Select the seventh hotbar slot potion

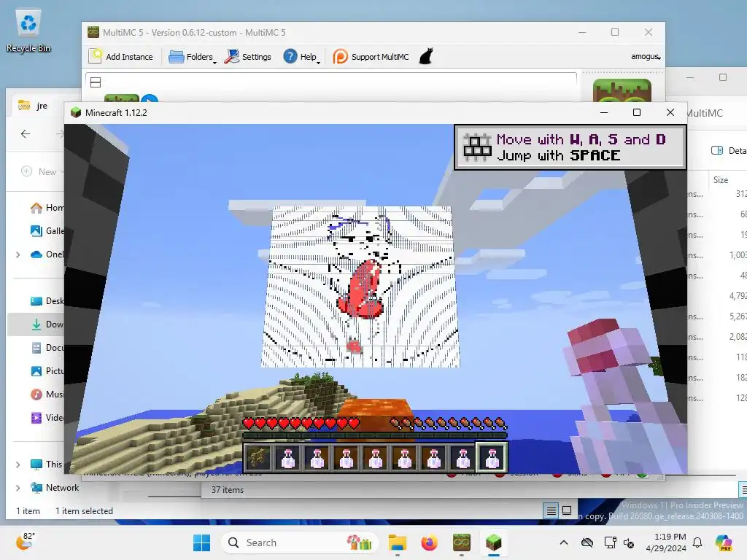pos(433,458)
